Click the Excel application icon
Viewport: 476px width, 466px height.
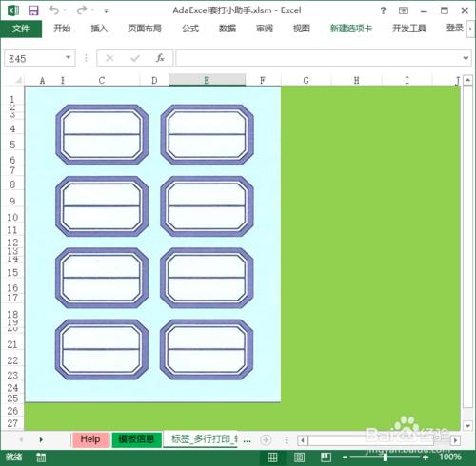pyautogui.click(x=13, y=10)
